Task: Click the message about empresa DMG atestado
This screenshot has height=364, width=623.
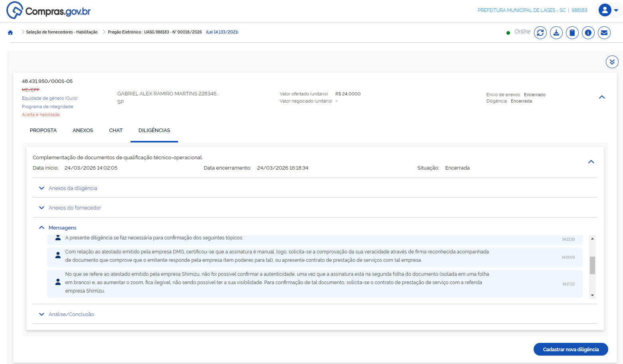Action: tap(314, 257)
